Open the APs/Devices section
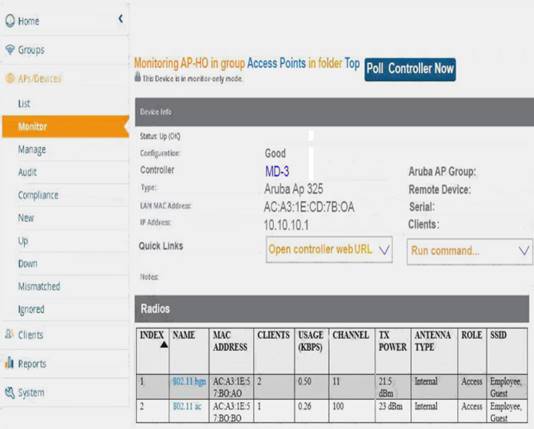This screenshot has height=429, width=534. click(39, 79)
